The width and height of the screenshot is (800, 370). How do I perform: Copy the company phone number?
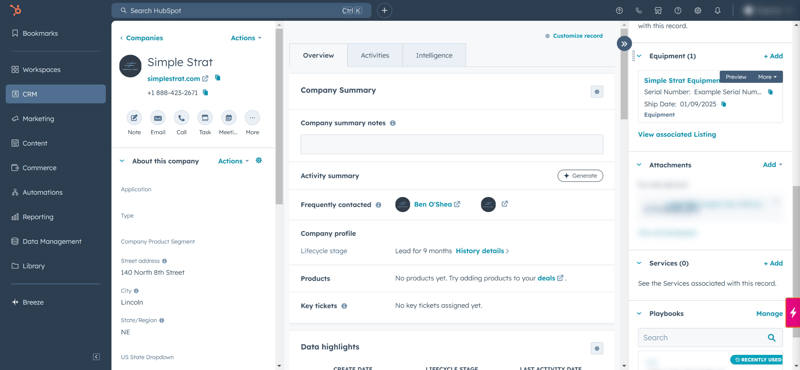point(206,92)
